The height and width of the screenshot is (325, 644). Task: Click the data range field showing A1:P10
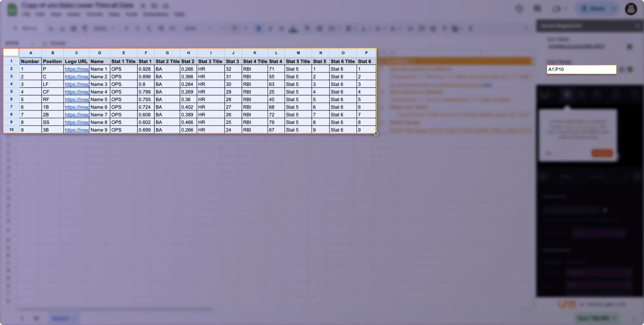[581, 69]
